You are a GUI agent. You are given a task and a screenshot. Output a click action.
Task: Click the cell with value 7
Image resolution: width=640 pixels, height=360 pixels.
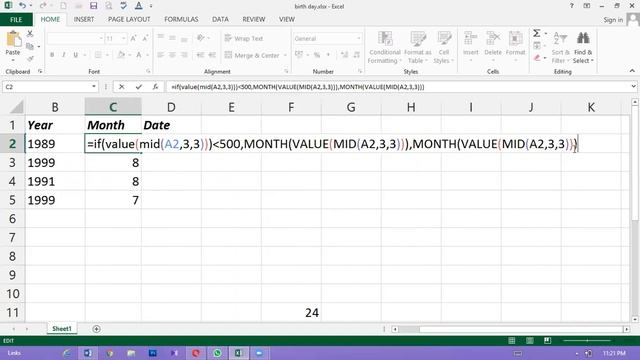pos(113,200)
